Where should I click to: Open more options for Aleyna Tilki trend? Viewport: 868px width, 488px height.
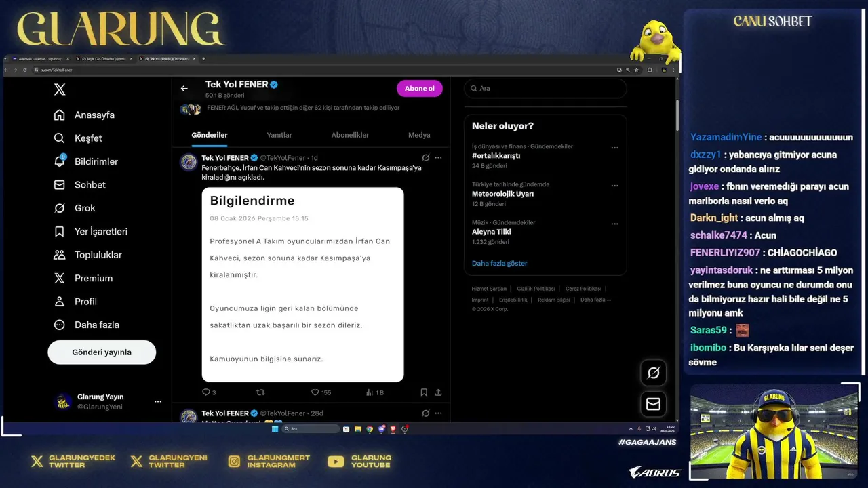coord(614,224)
